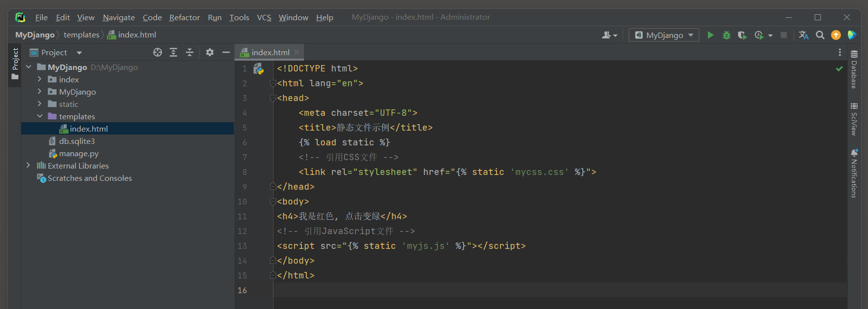
Task: Click the PyCharm logo icon
Action: [20, 17]
